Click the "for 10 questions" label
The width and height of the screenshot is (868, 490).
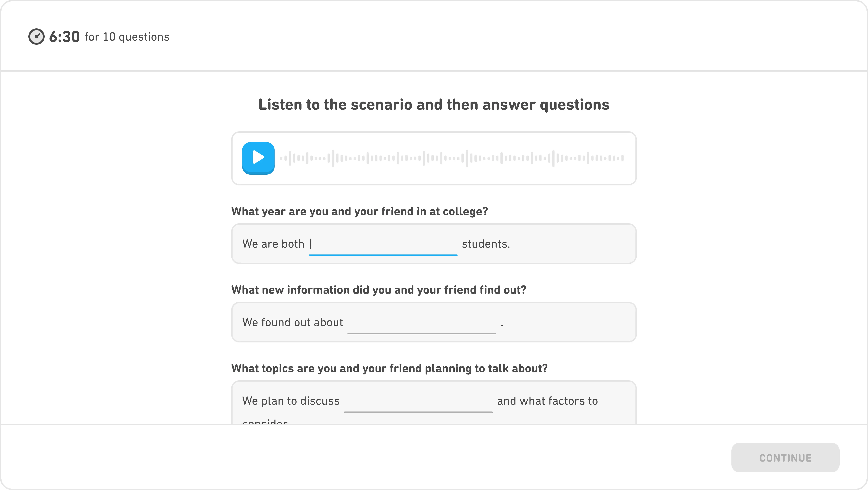pos(127,37)
